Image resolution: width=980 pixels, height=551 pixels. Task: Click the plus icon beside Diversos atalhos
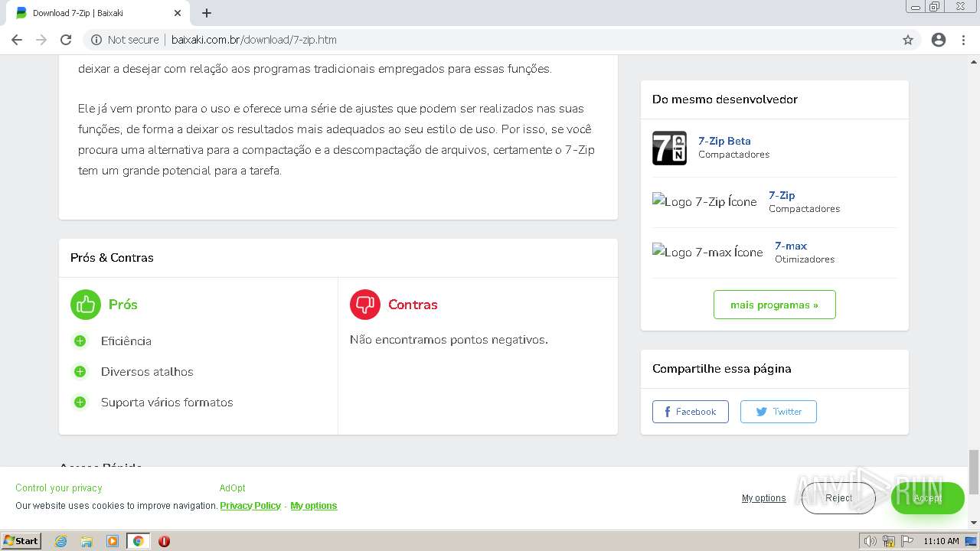pyautogui.click(x=80, y=371)
